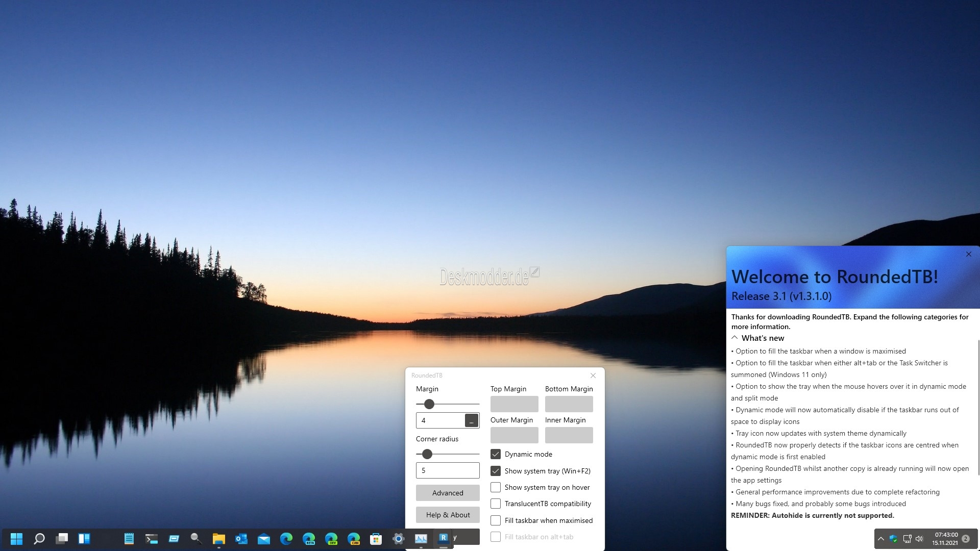Uncheck Show system tray (Win+F2)
The image size is (980, 551).
[496, 471]
